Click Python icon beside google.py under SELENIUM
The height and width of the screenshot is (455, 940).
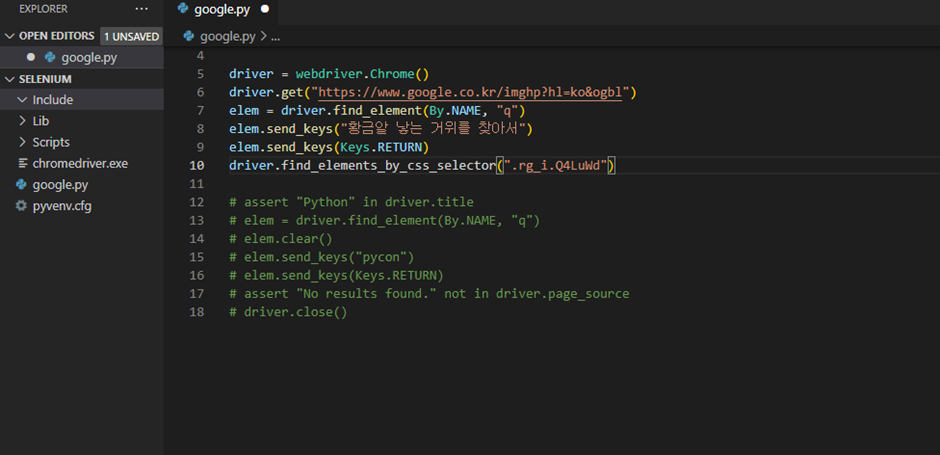[x=22, y=185]
